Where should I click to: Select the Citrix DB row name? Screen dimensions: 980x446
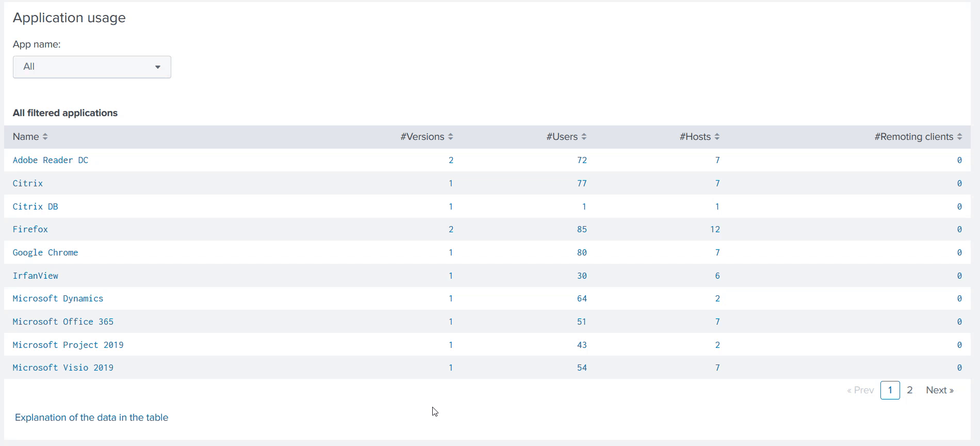tap(36, 206)
